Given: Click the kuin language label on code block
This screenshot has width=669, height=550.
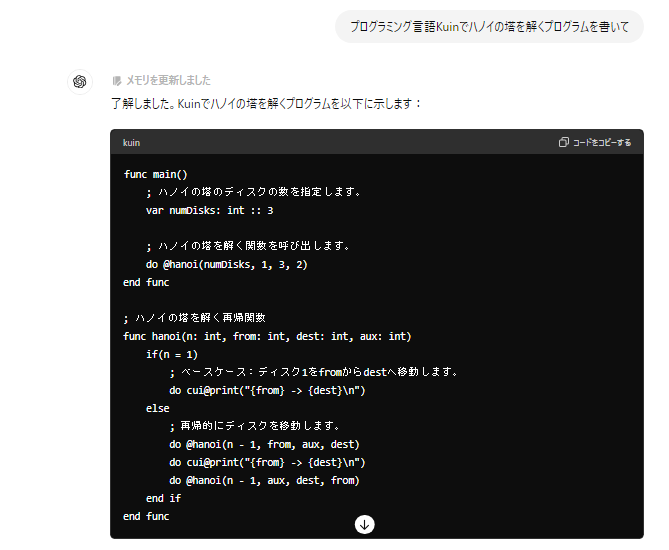Looking at the screenshot, I should coord(131,143).
